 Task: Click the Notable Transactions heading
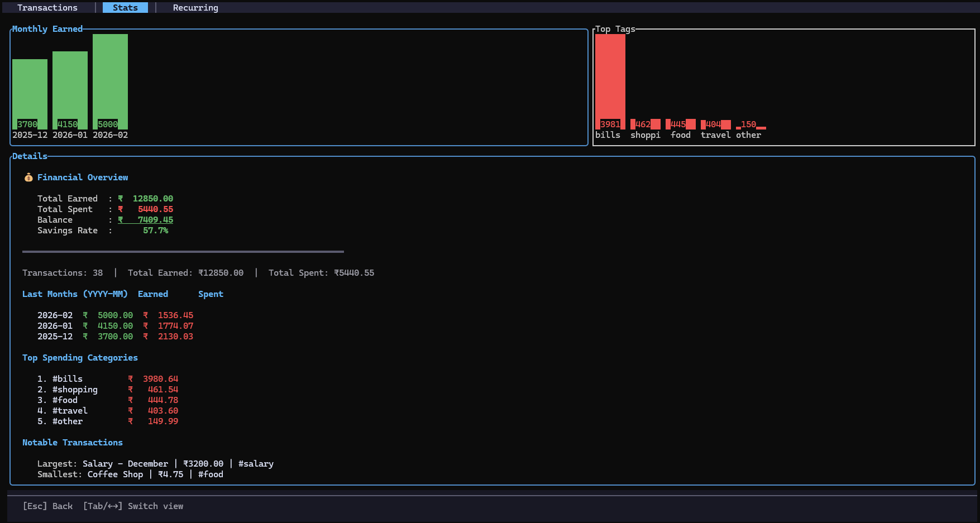[73, 443]
